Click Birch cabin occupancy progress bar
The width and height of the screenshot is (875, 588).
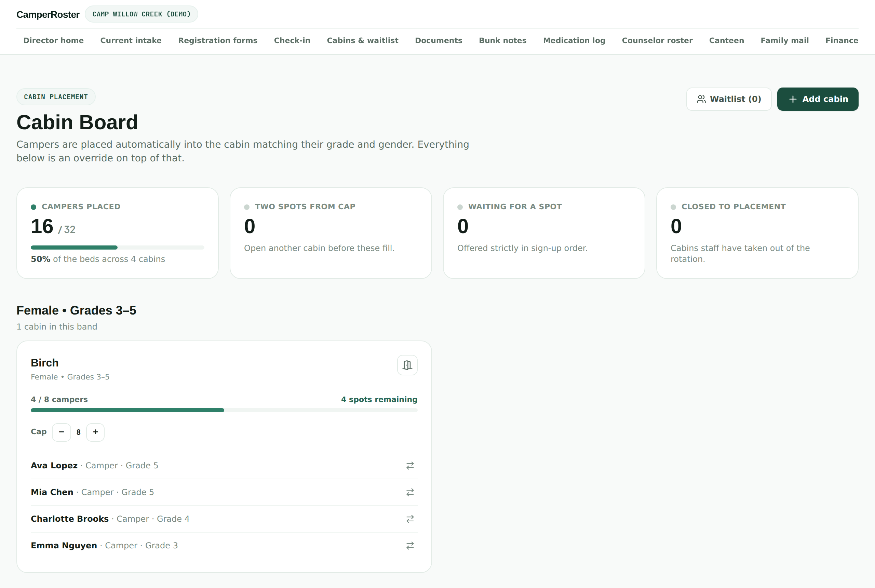(224, 410)
